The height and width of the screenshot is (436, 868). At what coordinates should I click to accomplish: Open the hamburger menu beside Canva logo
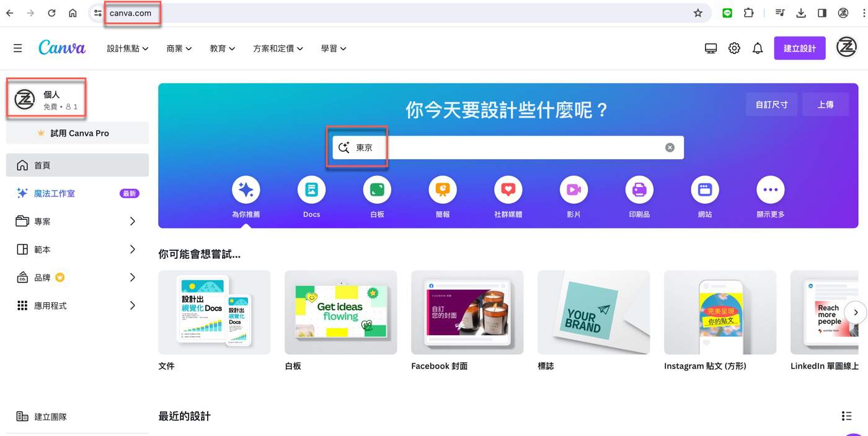pos(18,48)
